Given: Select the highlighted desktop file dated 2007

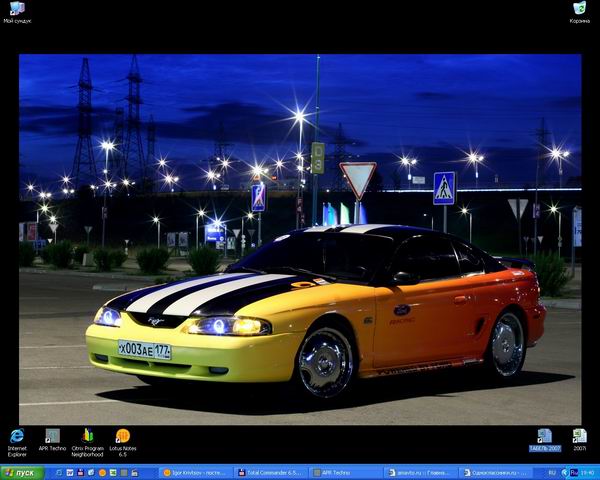Looking at the screenshot, I should click(x=544, y=436).
